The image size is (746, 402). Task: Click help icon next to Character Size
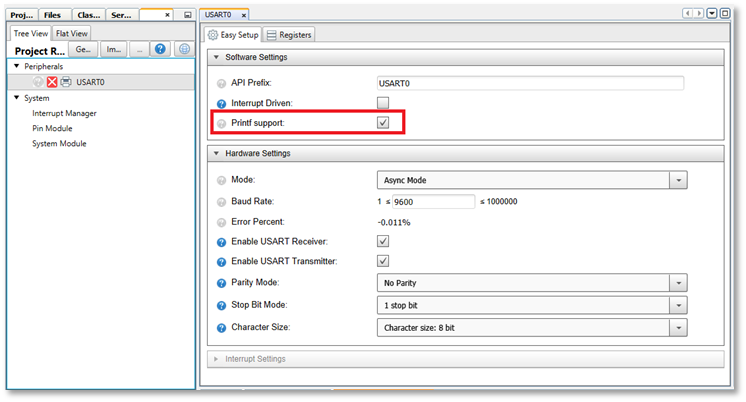(x=222, y=326)
